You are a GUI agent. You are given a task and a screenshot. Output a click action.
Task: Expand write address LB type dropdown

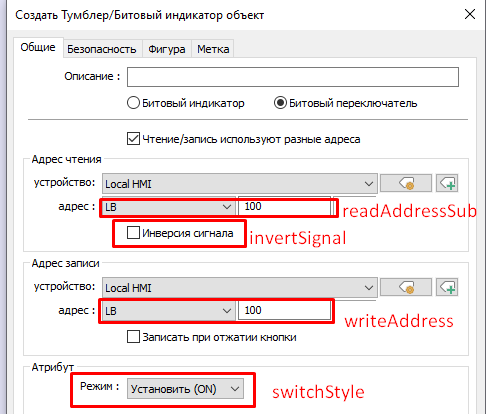(x=168, y=311)
